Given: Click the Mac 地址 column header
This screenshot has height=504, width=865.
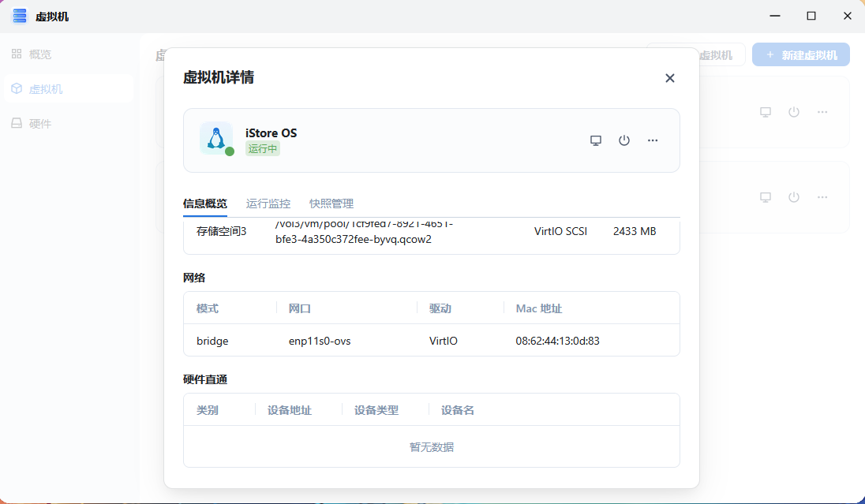Looking at the screenshot, I should 538,308.
